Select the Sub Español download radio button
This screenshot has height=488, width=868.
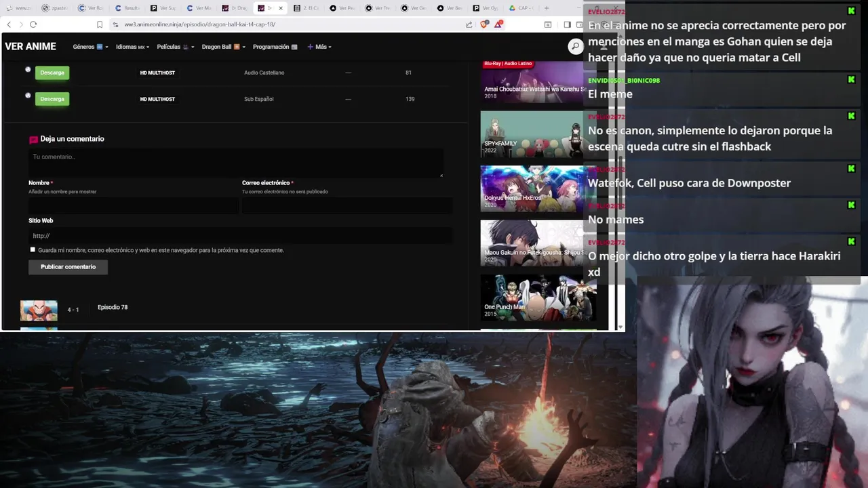(28, 96)
